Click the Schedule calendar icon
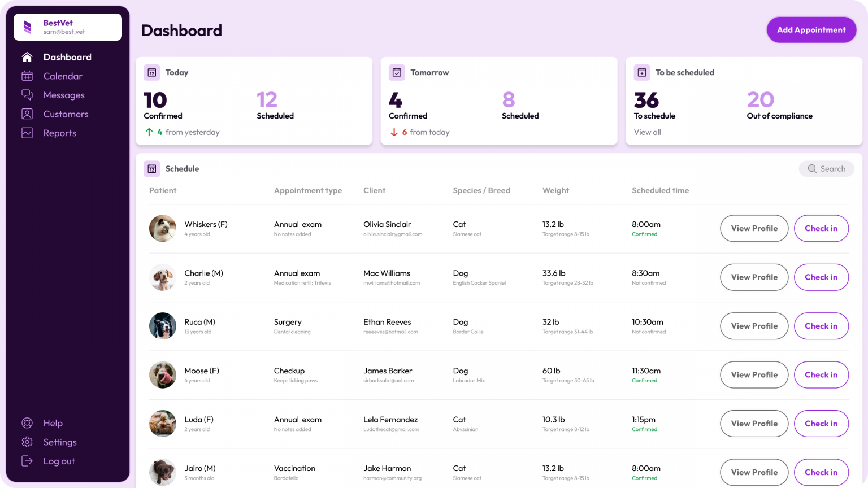The height and width of the screenshot is (488, 868). (x=152, y=168)
